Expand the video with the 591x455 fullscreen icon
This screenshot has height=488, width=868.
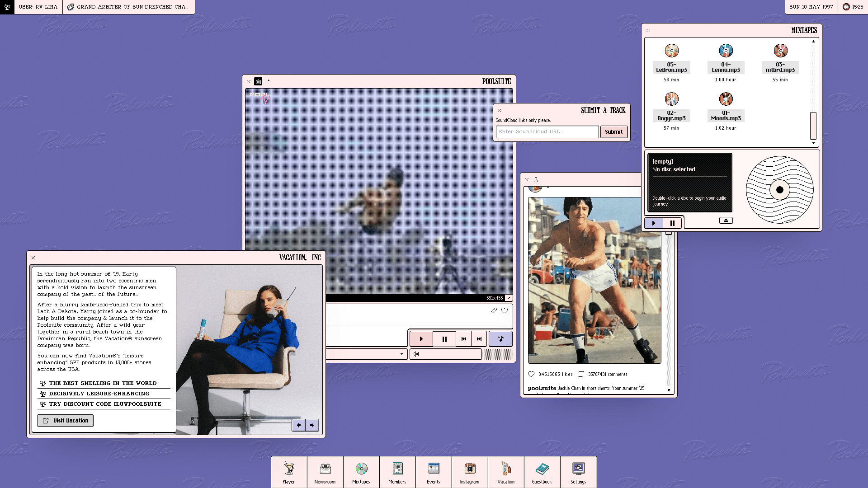click(509, 298)
